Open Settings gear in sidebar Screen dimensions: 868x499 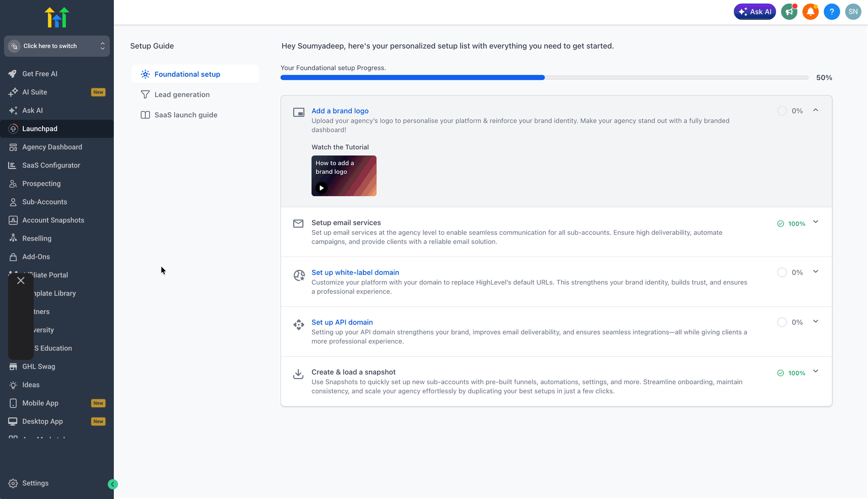click(x=13, y=483)
